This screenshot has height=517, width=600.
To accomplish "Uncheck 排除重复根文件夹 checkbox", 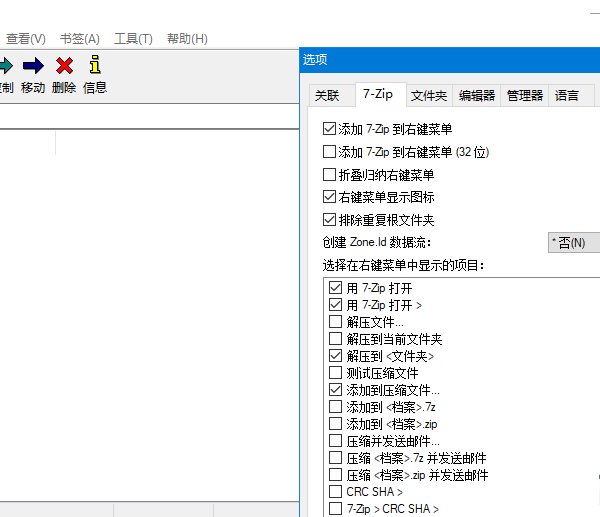I will click(x=330, y=220).
